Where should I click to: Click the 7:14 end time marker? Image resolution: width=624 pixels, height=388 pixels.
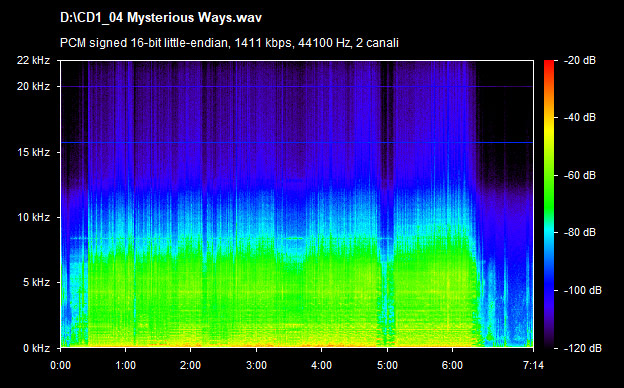[533, 365]
